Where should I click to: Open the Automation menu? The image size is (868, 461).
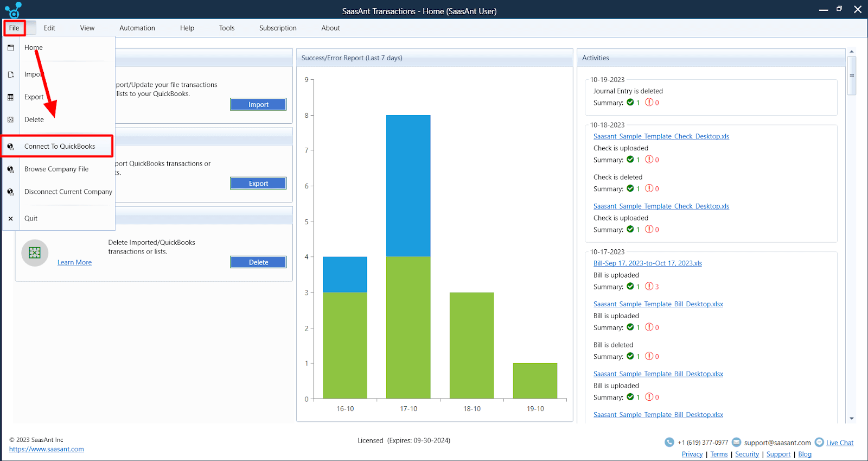pos(137,28)
